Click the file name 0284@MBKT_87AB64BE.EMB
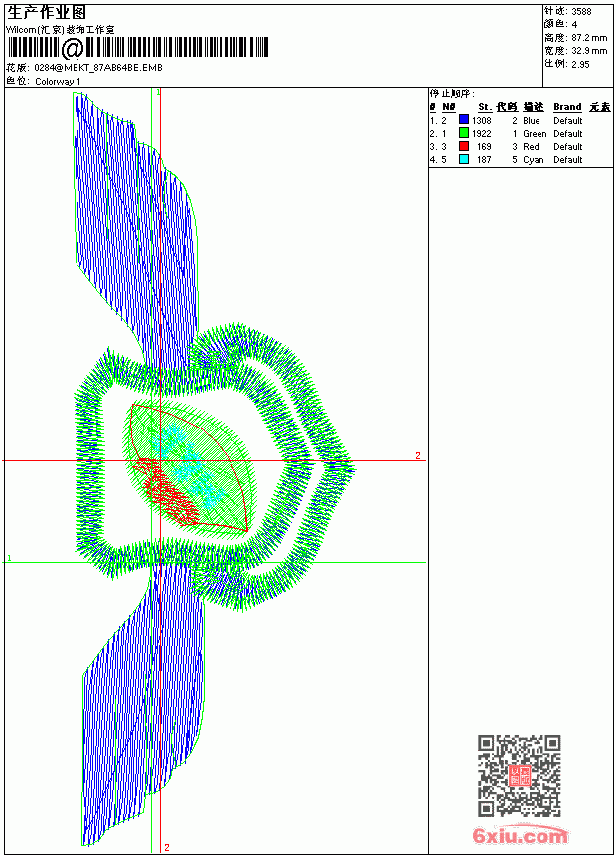This screenshot has width=616, height=855. click(x=98, y=68)
